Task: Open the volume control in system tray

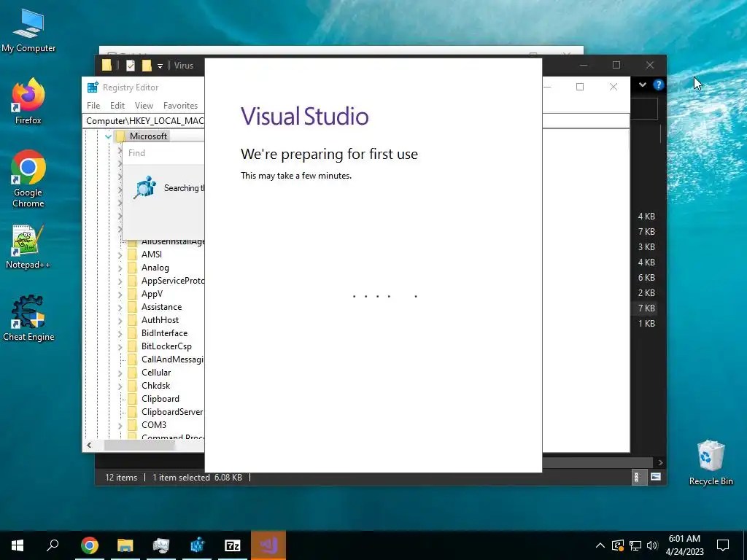Action: coord(652,545)
